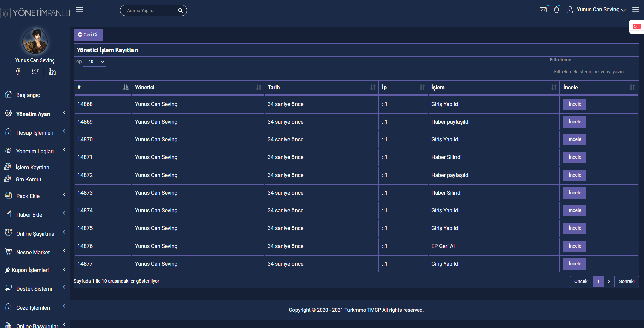
Task: Open right-side menu hamburger icon
Action: 636,10
